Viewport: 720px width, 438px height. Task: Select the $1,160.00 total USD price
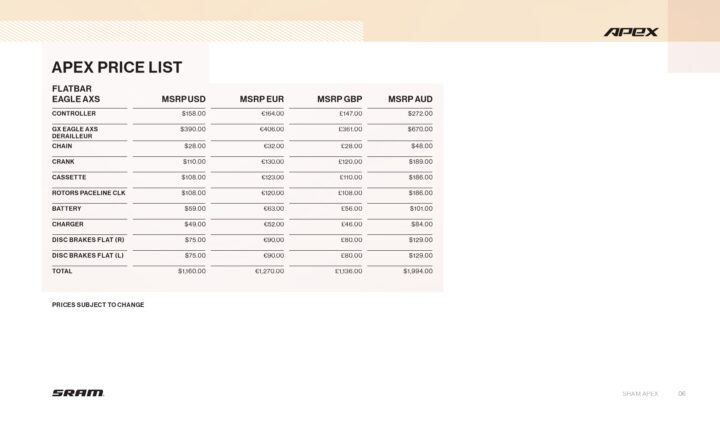click(x=191, y=271)
